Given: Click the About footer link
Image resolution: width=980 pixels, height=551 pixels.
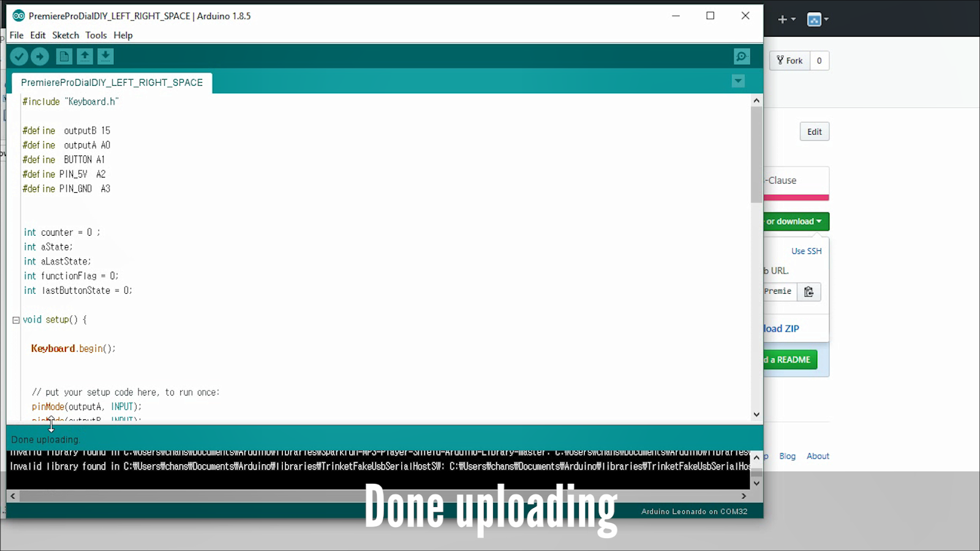Looking at the screenshot, I should pos(818,456).
